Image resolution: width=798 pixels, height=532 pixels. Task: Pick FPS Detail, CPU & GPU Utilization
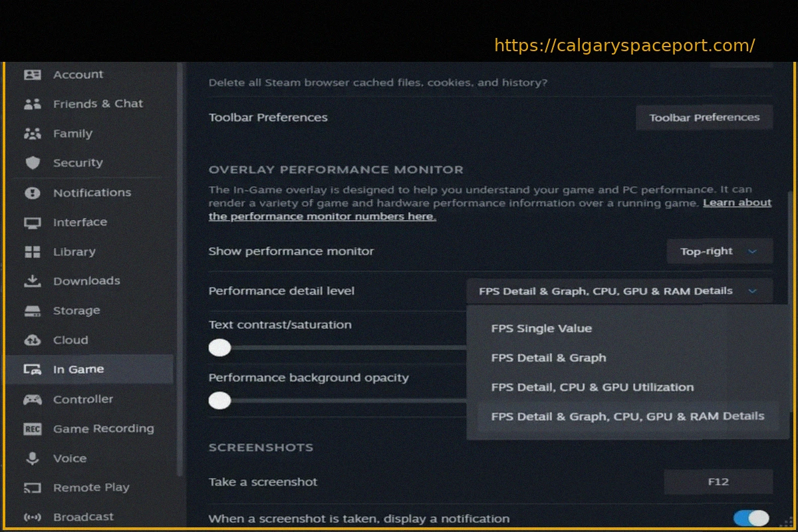(592, 387)
